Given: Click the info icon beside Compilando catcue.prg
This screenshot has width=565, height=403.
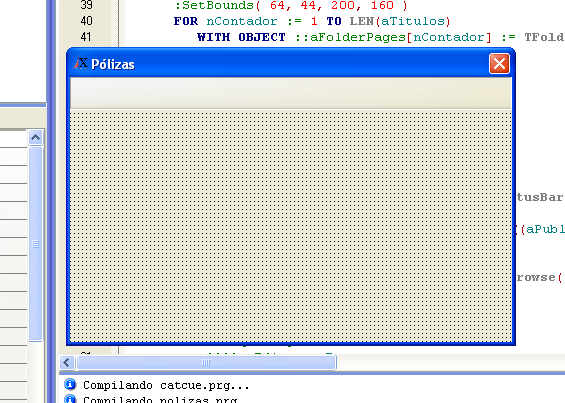Looking at the screenshot, I should 70,384.
